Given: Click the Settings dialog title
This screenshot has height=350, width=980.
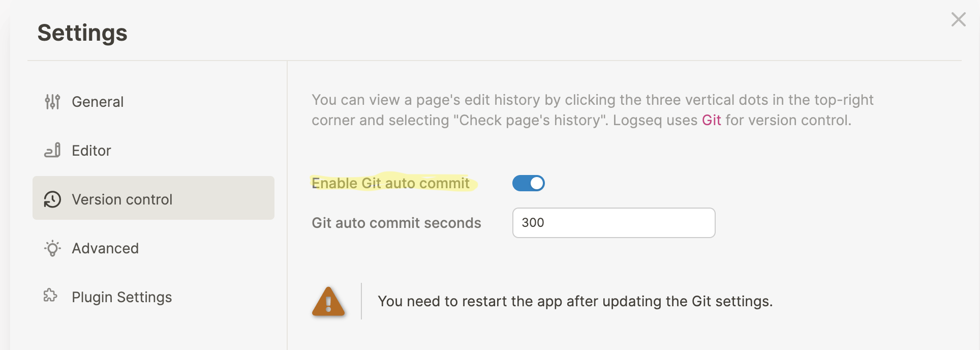Looking at the screenshot, I should coord(82,33).
